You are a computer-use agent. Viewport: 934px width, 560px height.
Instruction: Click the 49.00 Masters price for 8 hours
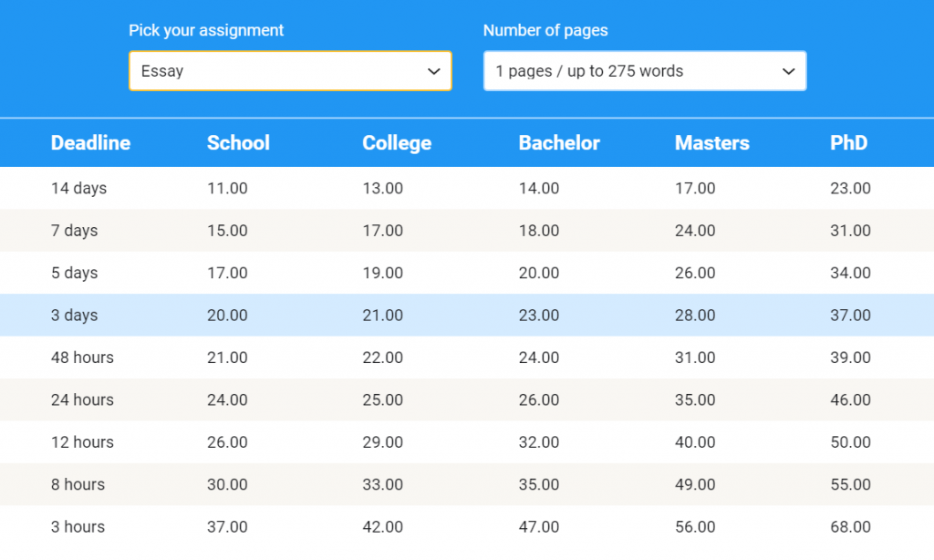[x=695, y=484]
